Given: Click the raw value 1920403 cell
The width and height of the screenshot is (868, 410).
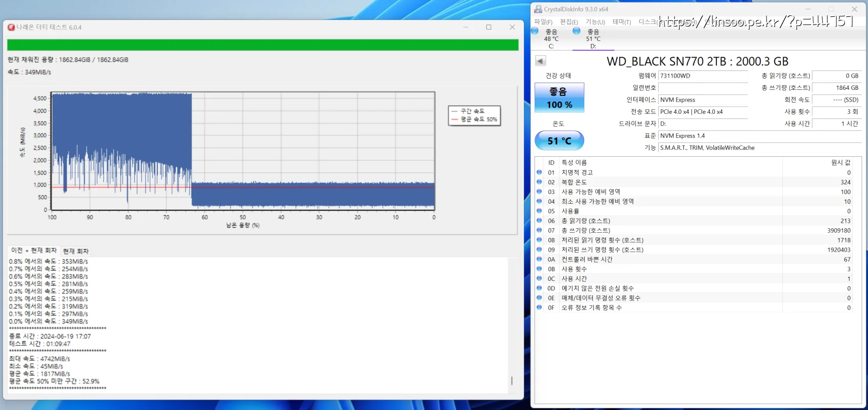Looking at the screenshot, I should (839, 250).
